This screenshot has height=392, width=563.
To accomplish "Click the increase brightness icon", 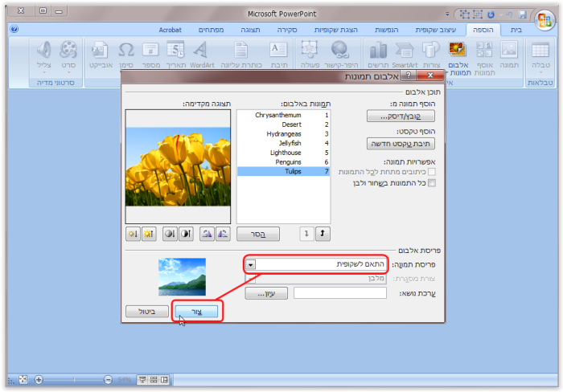I will [150, 234].
